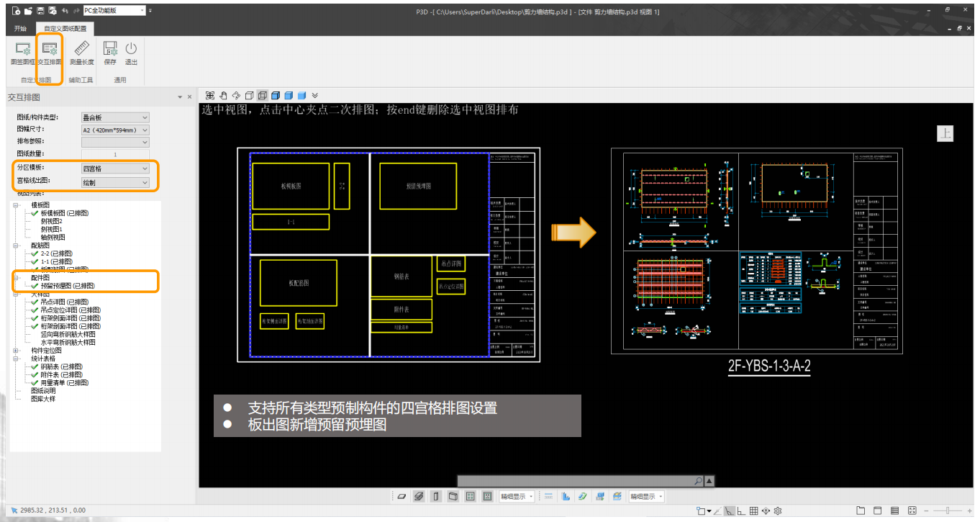Open the 交互排图 interactive layout tool
This screenshot has width=980, height=522.
tap(50, 53)
